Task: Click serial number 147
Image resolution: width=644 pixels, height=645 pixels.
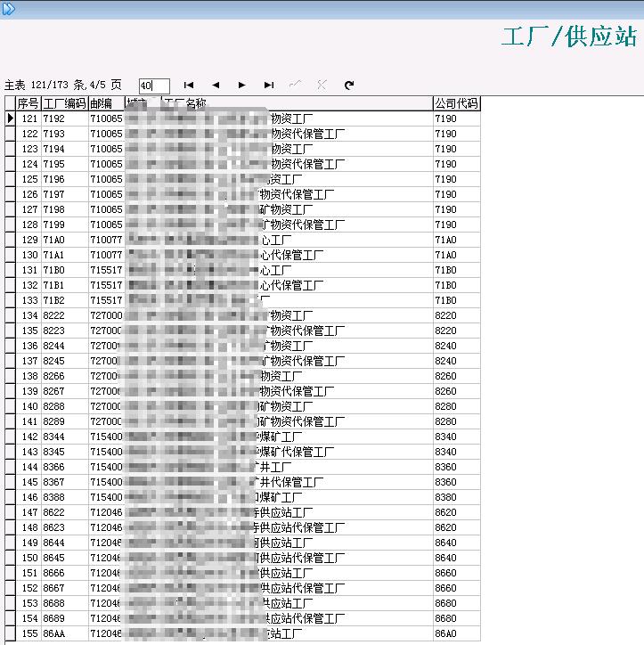Action: tap(29, 512)
